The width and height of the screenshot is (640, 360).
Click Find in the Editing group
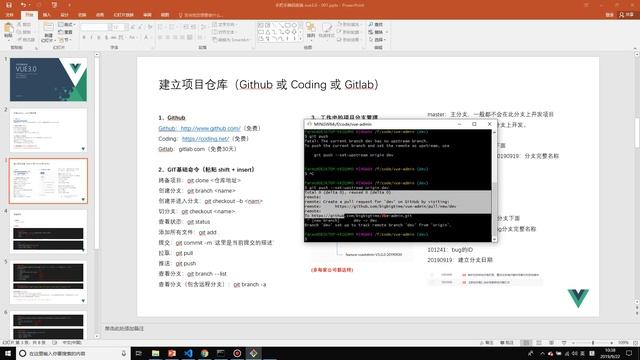point(376,24)
